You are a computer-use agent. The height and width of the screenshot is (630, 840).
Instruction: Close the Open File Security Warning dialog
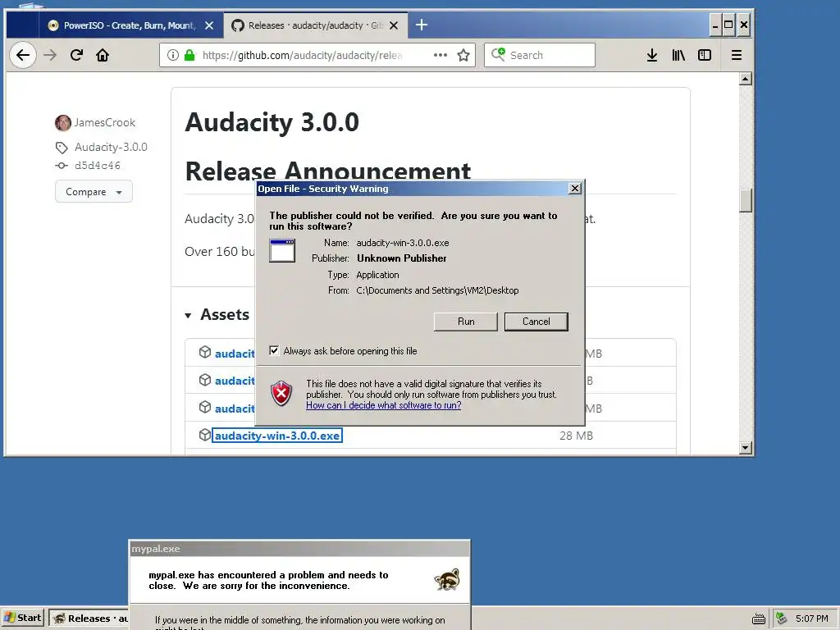point(575,189)
